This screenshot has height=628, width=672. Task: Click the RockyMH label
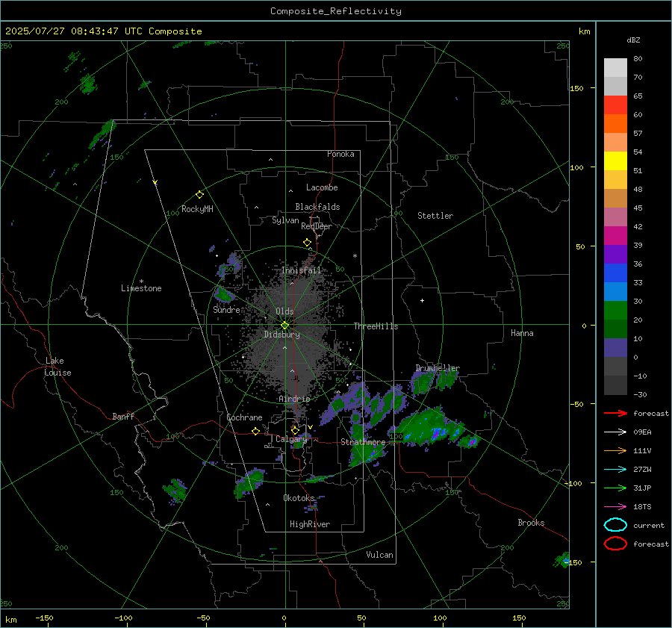[197, 209]
